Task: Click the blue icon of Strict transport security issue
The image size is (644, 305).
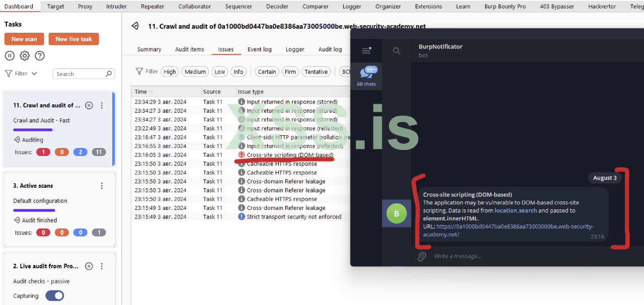Action: tap(242, 217)
